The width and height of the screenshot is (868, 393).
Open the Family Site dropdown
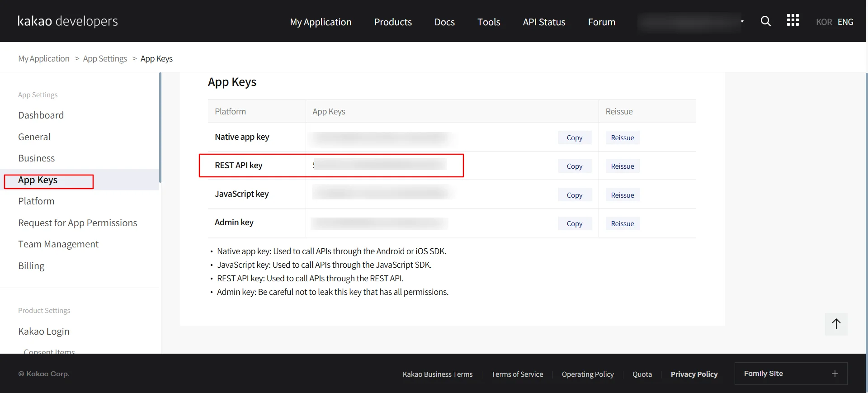click(x=791, y=374)
